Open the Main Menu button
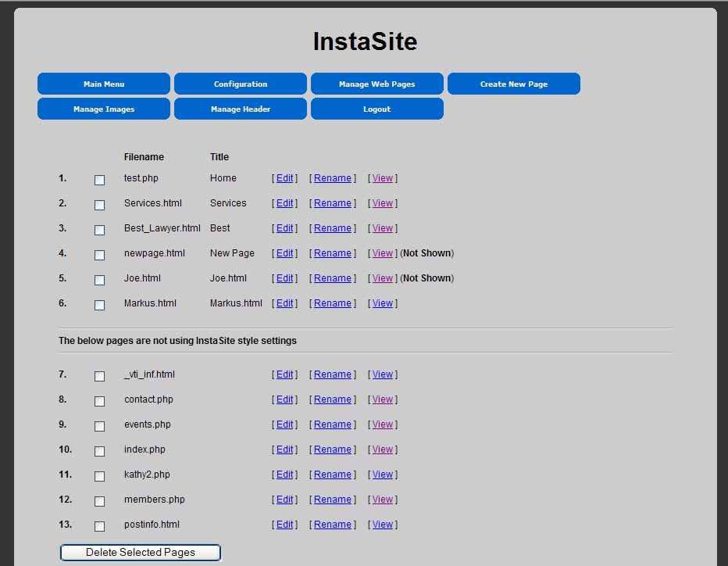 pyautogui.click(x=104, y=84)
